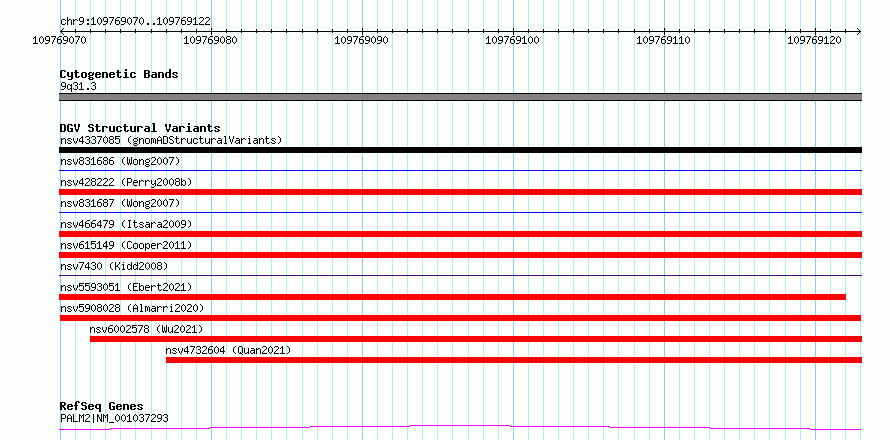Open the PALM2|NM_001037293 gene label

(x=114, y=419)
